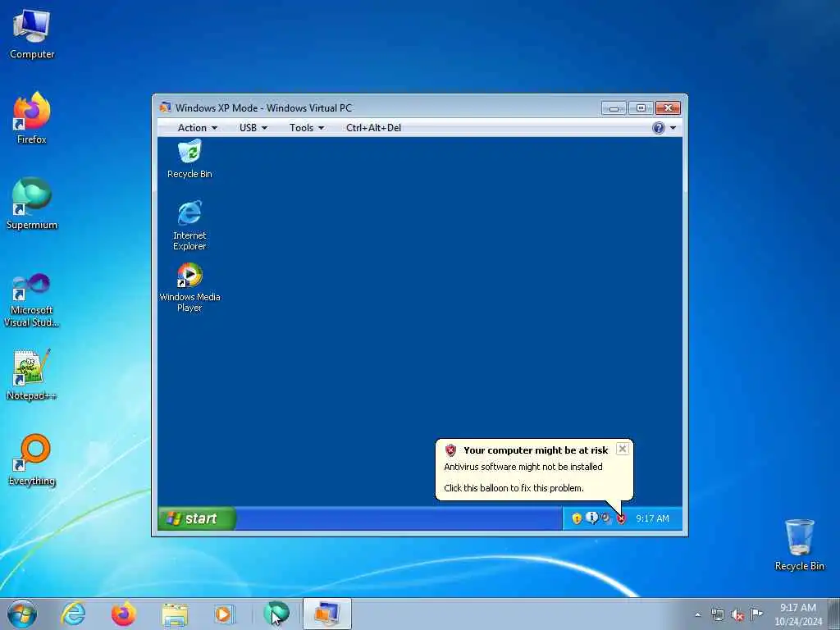The image size is (840, 630).
Task: Click the Windows Virtual PC taskbar button
Action: pos(326,614)
